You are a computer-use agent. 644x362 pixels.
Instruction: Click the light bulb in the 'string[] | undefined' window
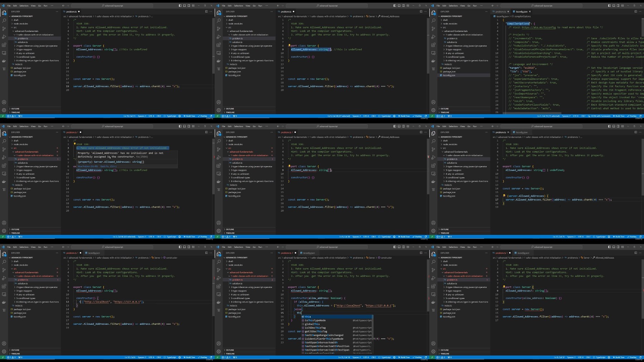(x=504, y=196)
